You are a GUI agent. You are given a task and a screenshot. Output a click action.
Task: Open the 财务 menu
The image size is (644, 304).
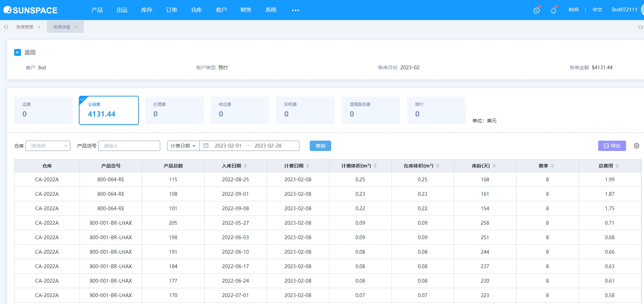[x=246, y=10]
